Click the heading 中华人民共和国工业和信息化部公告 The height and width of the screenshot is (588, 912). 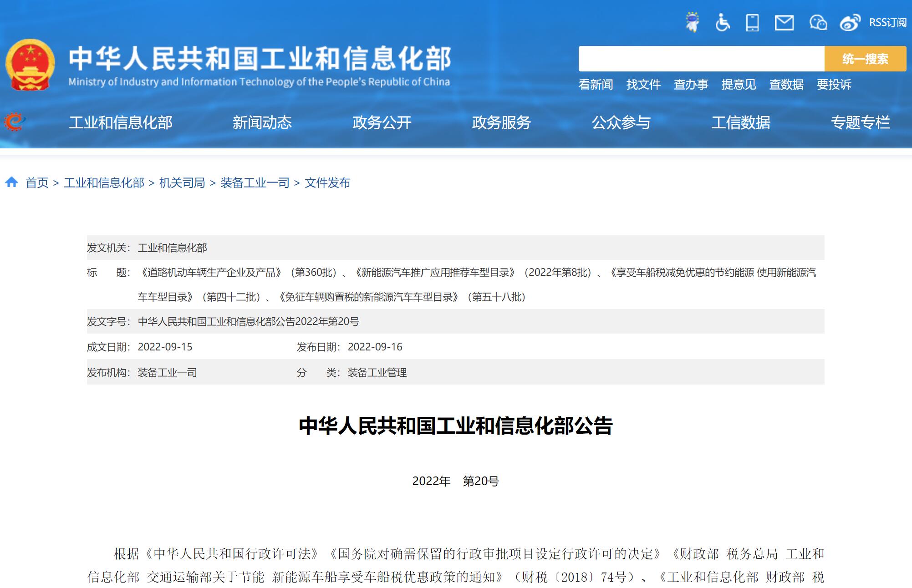click(456, 426)
